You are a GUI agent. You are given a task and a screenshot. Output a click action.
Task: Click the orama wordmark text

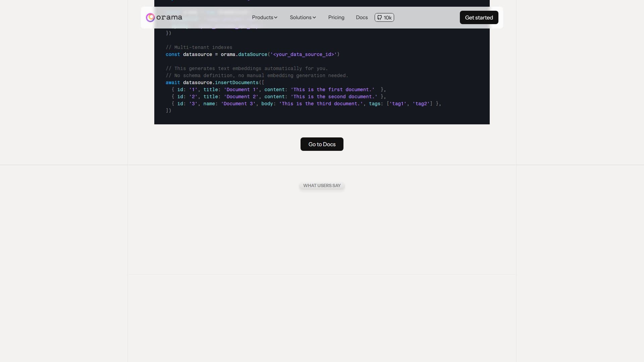169,17
